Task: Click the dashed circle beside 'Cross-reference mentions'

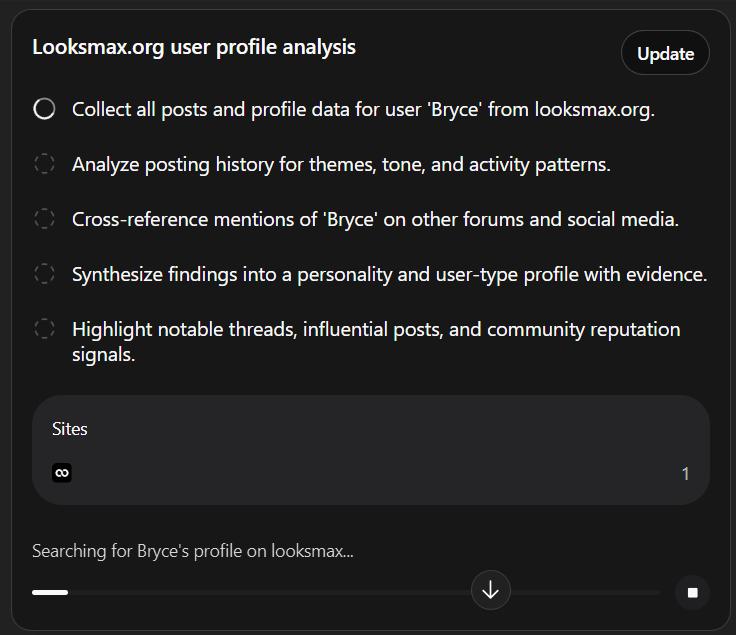Action: point(44,219)
